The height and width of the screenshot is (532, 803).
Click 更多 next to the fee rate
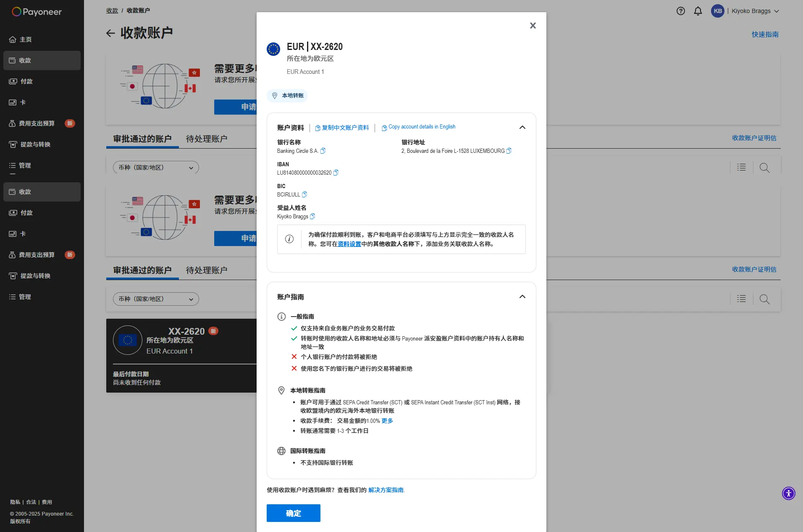[x=387, y=421]
